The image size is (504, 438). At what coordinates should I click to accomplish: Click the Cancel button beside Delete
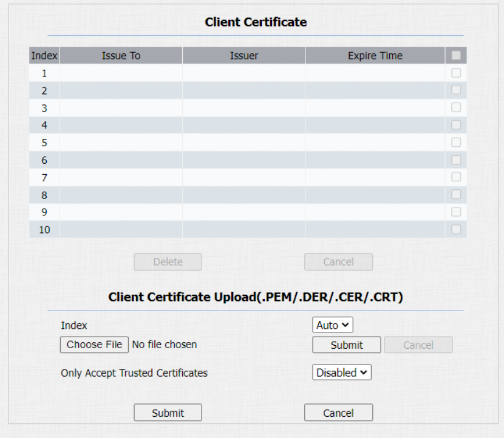[x=338, y=261]
